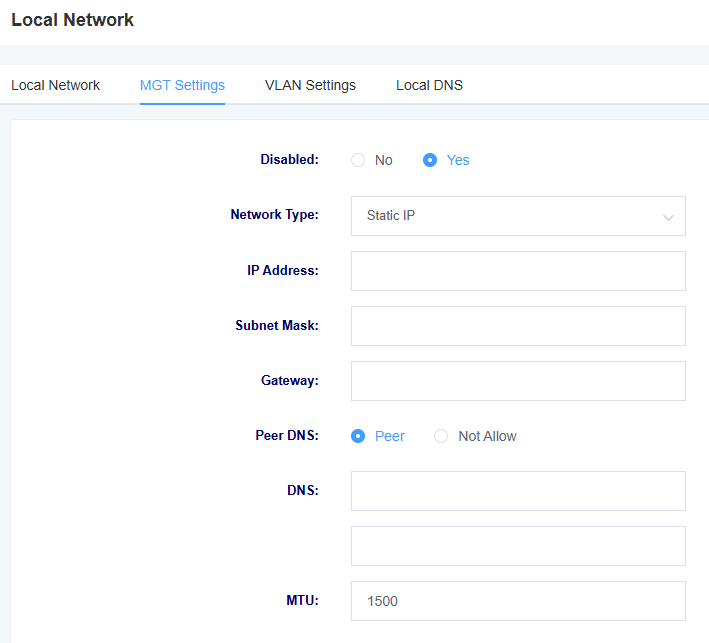Go to the VLAN Settings tab
The width and height of the screenshot is (709, 643).
click(310, 85)
